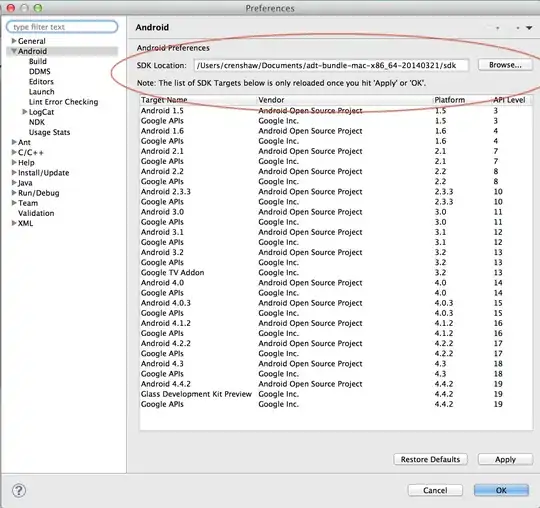Screen dimensions: 540x508
Task: Open Launch preferences page
Action: click(42, 92)
